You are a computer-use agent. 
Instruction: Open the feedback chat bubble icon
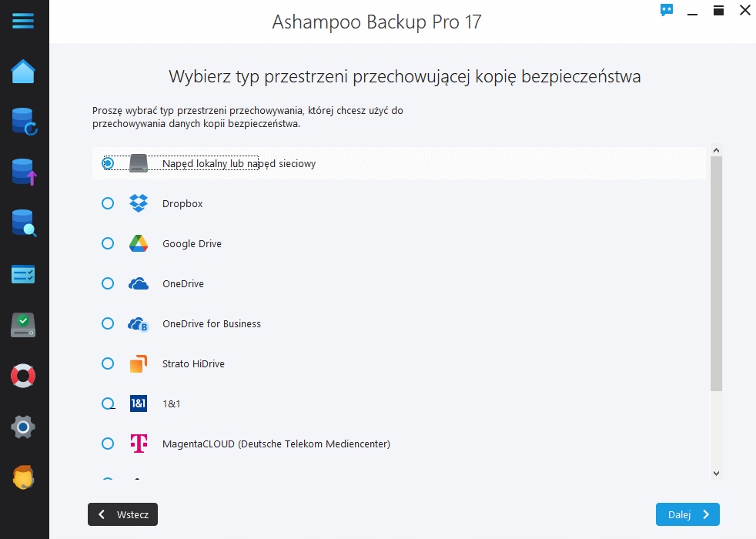(x=667, y=10)
